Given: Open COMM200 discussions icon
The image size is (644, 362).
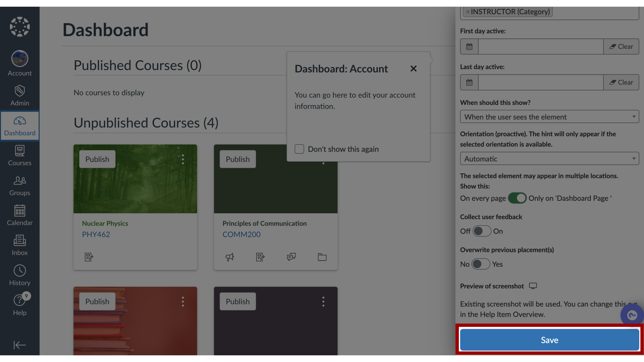Looking at the screenshot, I should click(x=291, y=257).
